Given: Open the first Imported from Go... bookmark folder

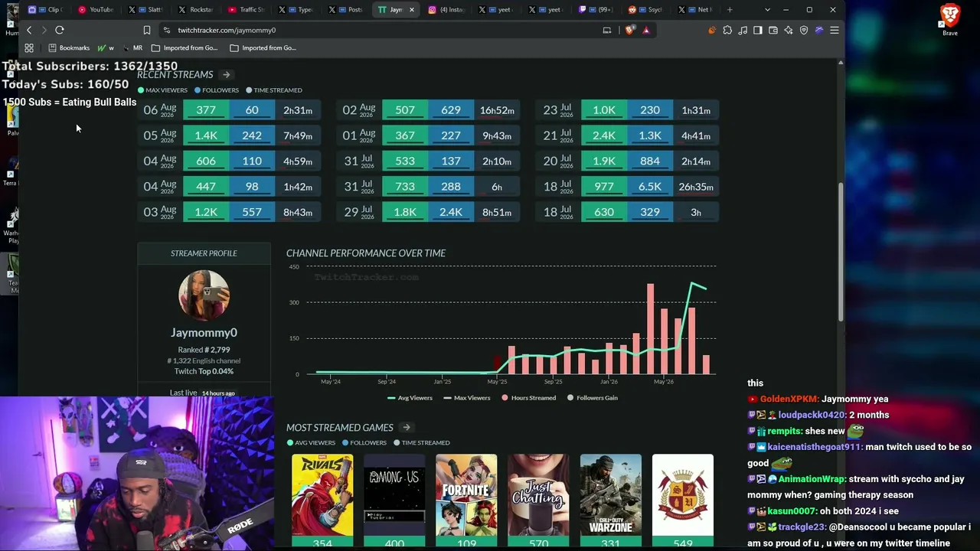Looking at the screenshot, I should [185, 47].
